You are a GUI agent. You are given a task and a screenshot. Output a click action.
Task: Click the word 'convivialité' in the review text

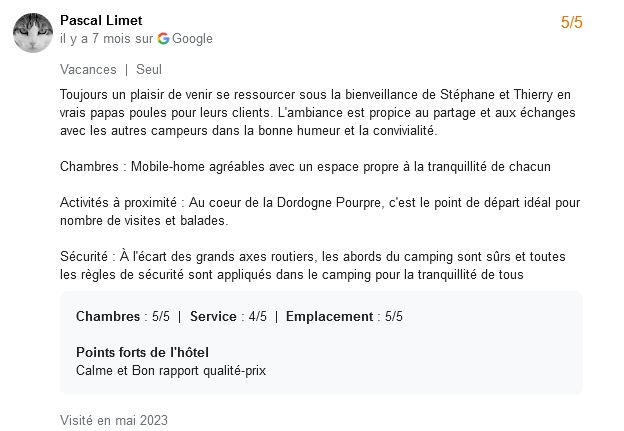405,131
